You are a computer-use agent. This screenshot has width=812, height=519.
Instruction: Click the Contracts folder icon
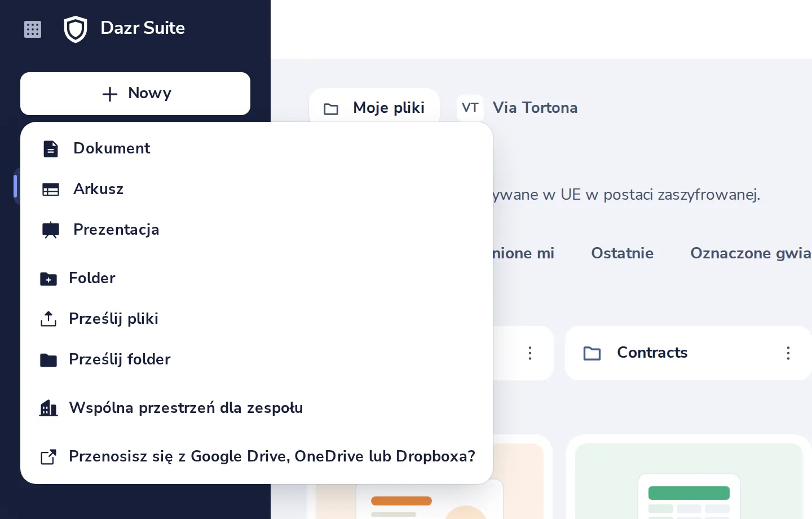click(x=592, y=353)
